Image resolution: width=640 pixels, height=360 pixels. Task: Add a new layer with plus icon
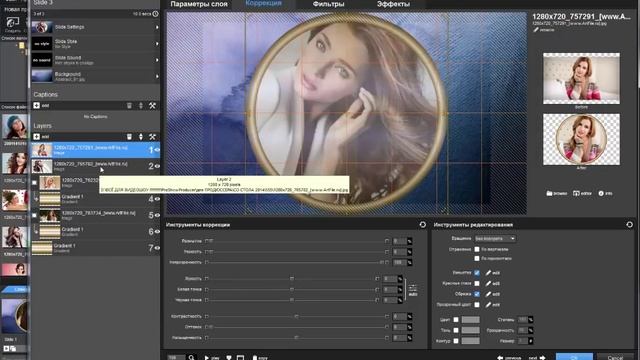36,137
